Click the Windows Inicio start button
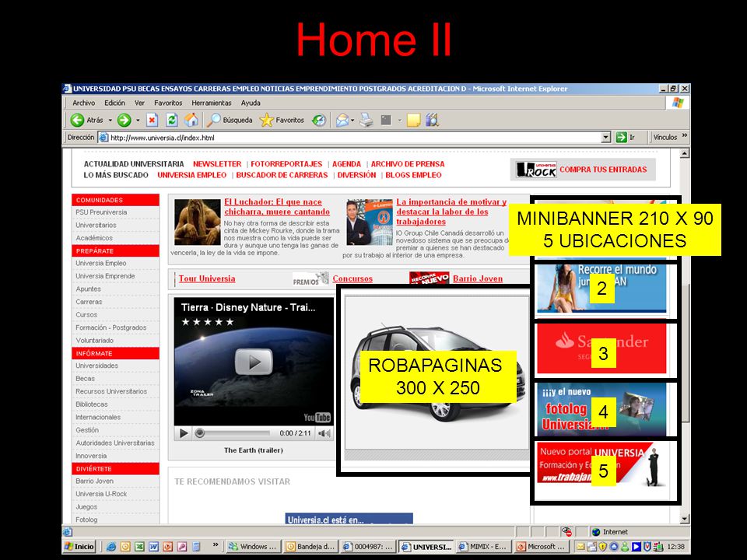747x560 pixels. [x=79, y=547]
